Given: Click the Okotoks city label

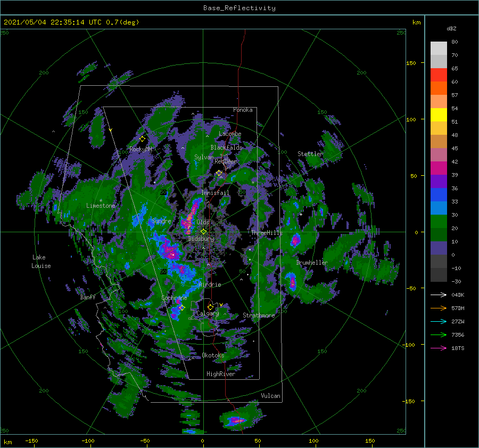Looking at the screenshot, I should [213, 355].
